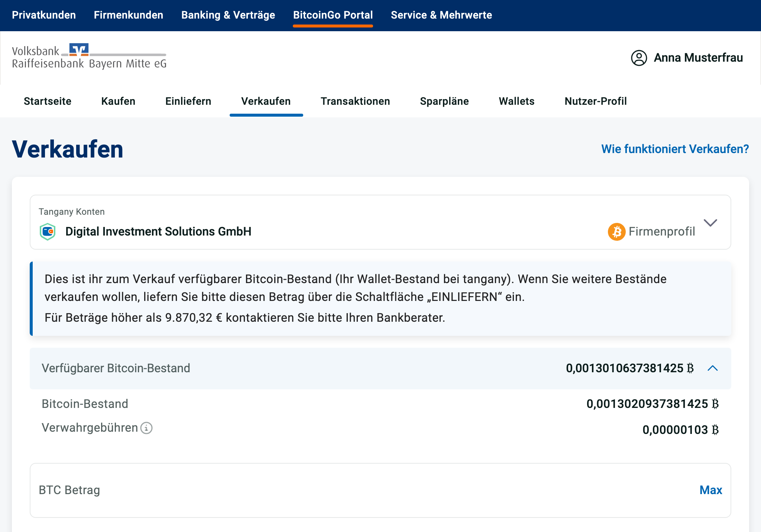Open the Kaufen tab
Viewport: 761px width, 532px height.
118,101
